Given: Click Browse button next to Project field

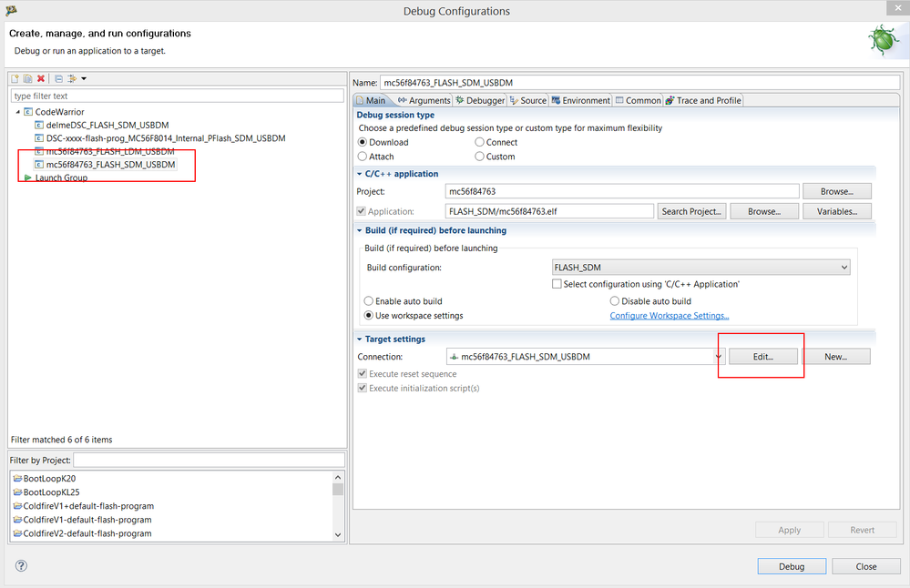Looking at the screenshot, I should pyautogui.click(x=837, y=191).
